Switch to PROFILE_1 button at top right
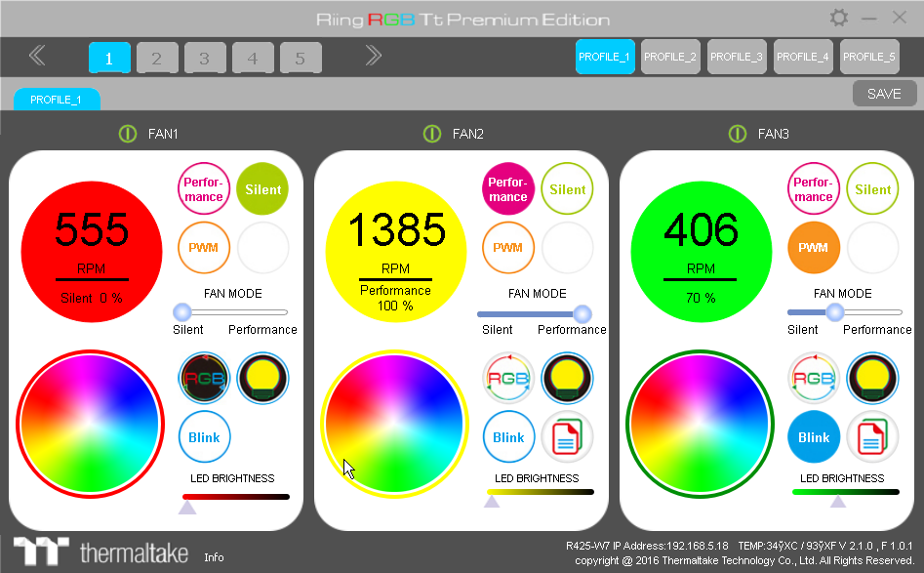 point(605,57)
